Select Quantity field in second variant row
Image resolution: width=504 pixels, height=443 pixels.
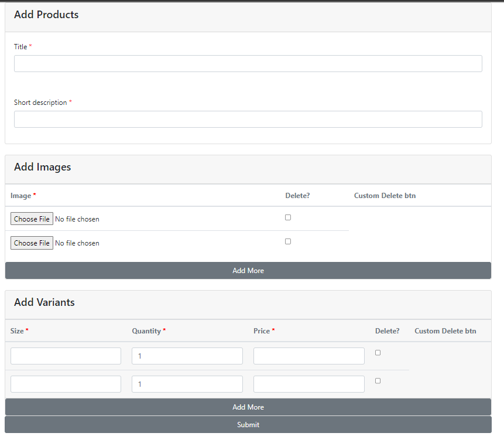[x=187, y=384]
